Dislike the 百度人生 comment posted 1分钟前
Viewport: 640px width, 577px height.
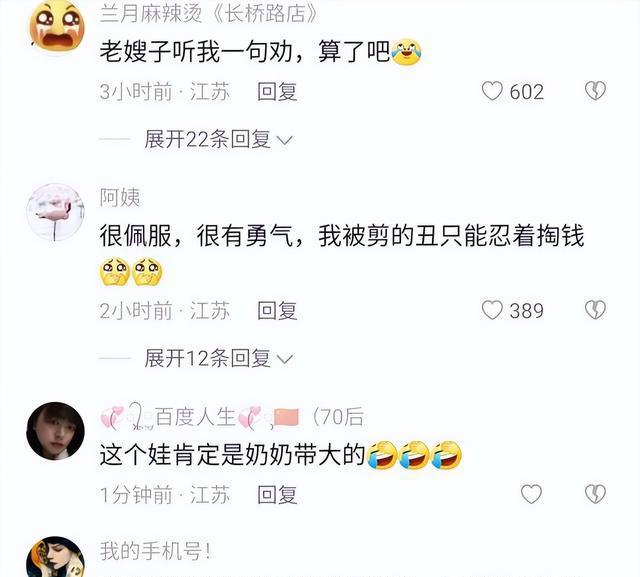(596, 494)
